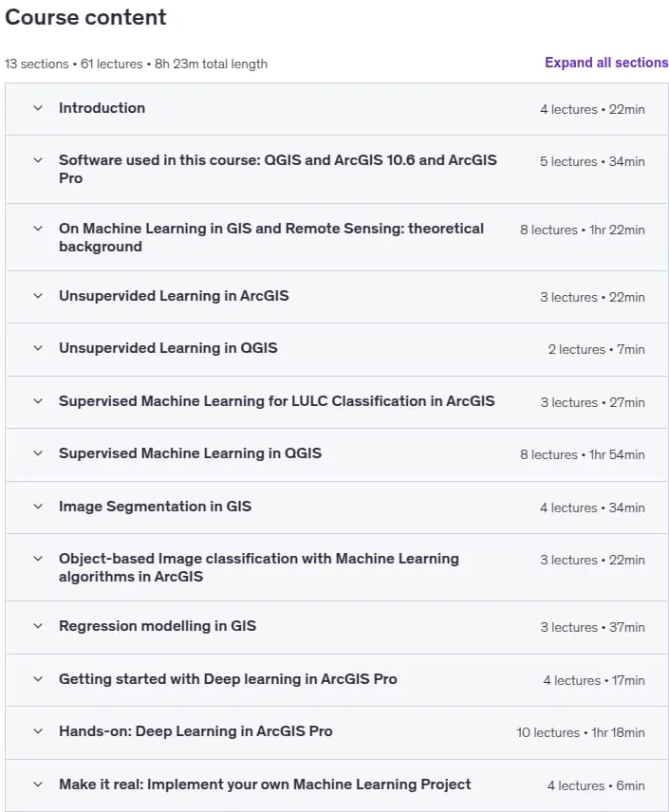This screenshot has width=669, height=812.
Task: Expand Object-based Image classification chevron
Action: tap(38, 559)
